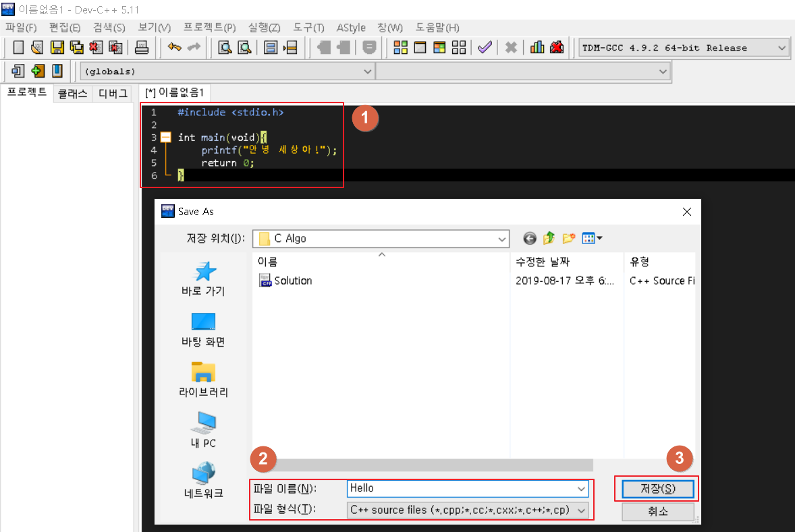This screenshot has width=795, height=532.
Task: Click the Syntax check checkmark icon
Action: click(485, 48)
